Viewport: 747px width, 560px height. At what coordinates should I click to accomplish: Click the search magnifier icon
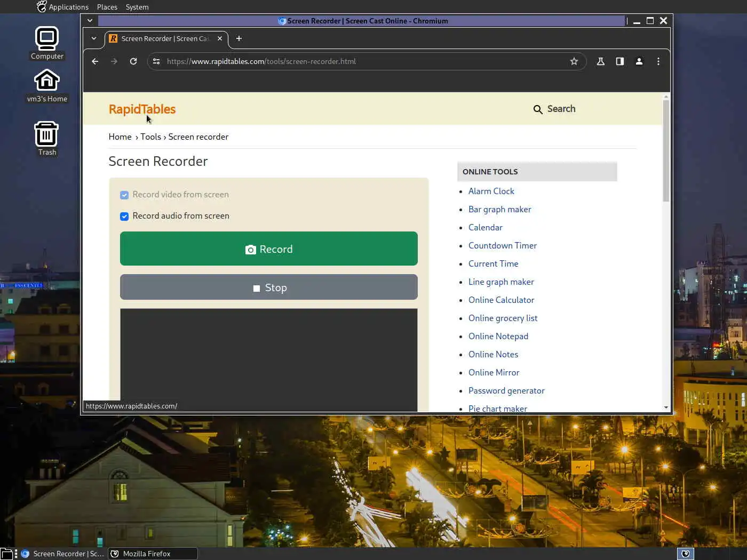pos(538,109)
